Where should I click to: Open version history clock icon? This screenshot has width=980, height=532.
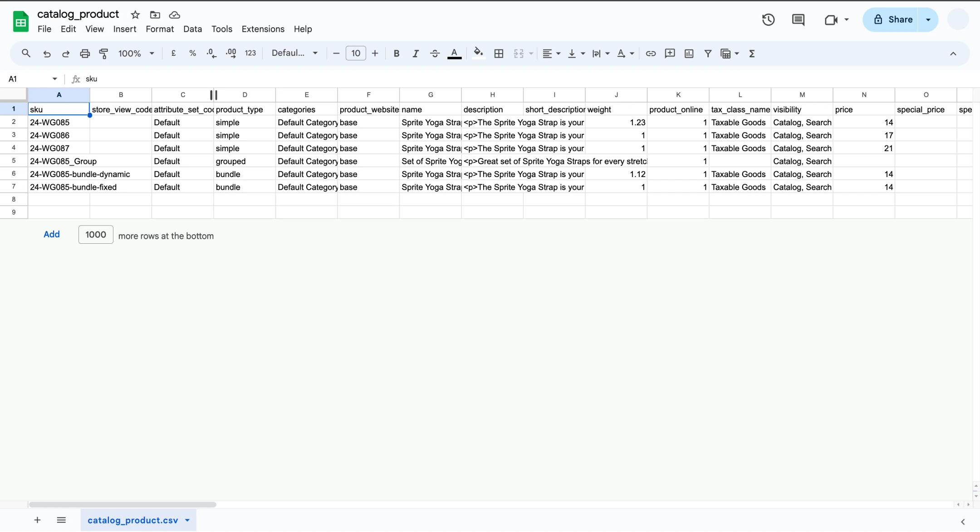click(x=768, y=20)
